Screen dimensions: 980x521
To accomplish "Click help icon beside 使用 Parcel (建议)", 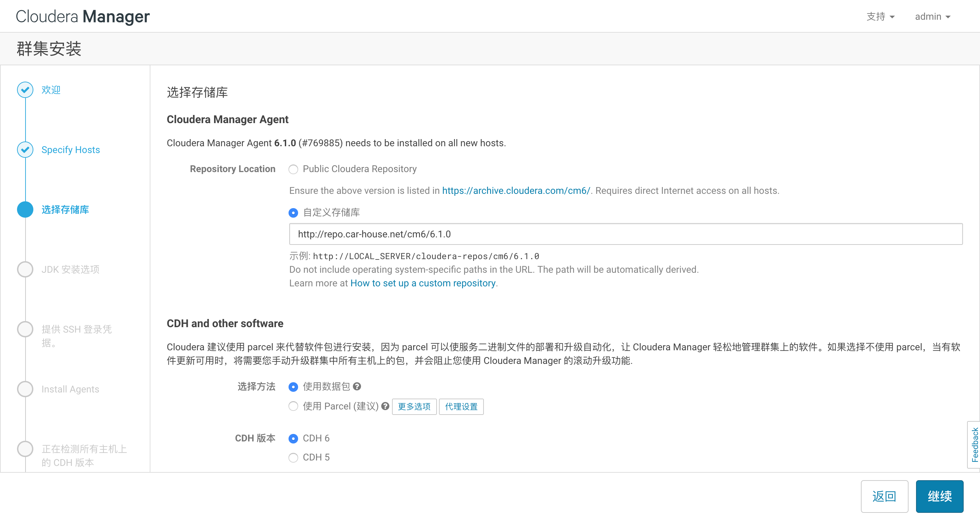I will pos(385,406).
